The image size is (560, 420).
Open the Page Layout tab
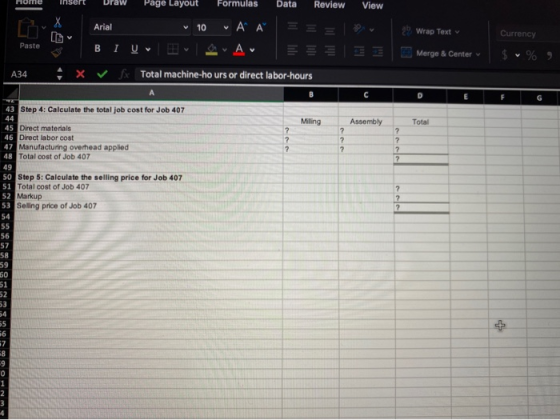click(171, 4)
